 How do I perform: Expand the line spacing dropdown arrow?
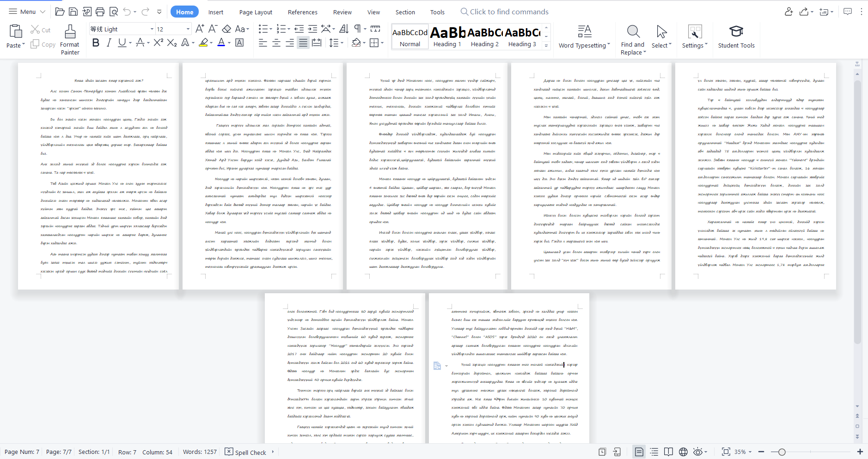(x=342, y=43)
